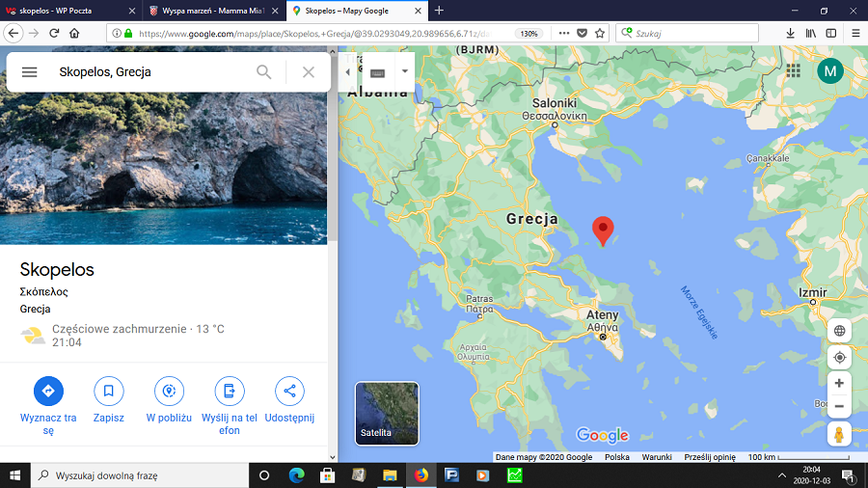Click the Warunki link
Screen dimensions: 868x488
tap(657, 457)
